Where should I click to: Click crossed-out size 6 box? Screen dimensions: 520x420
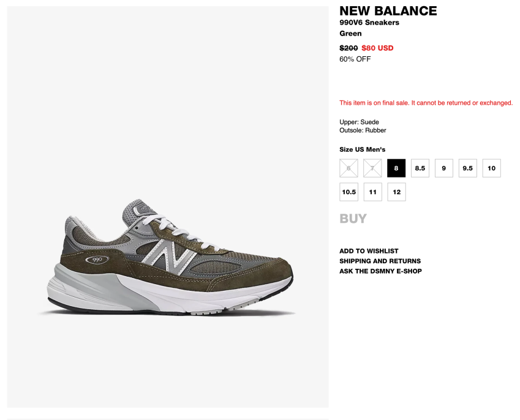(x=349, y=168)
